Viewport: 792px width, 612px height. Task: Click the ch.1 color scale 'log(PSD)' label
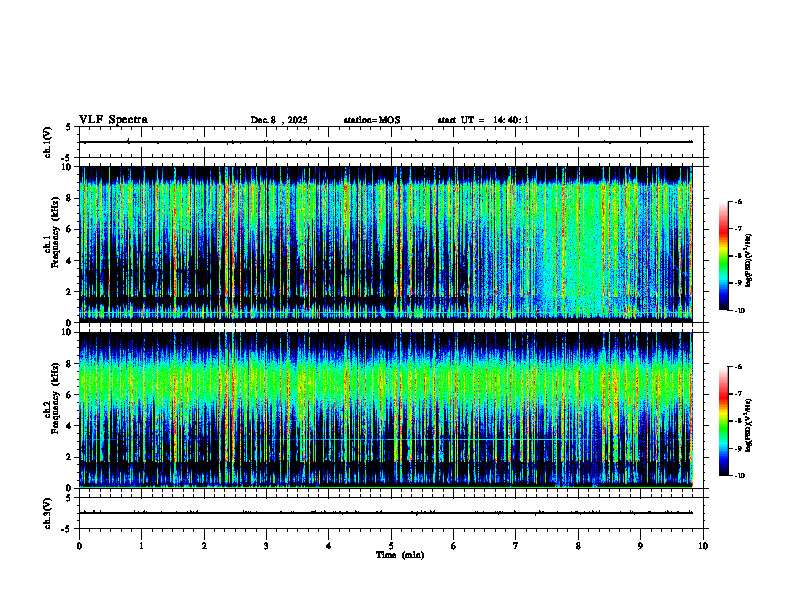pyautogui.click(x=749, y=260)
